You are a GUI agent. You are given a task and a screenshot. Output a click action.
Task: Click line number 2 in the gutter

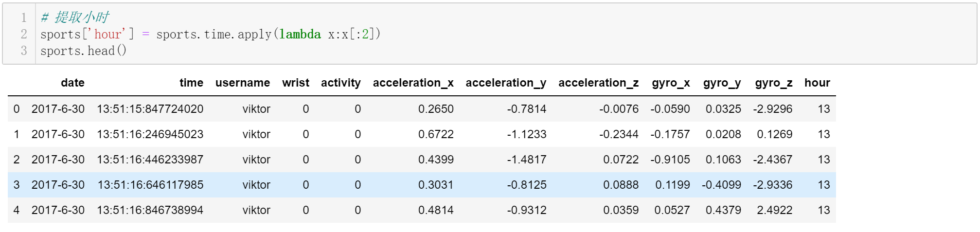click(24, 34)
